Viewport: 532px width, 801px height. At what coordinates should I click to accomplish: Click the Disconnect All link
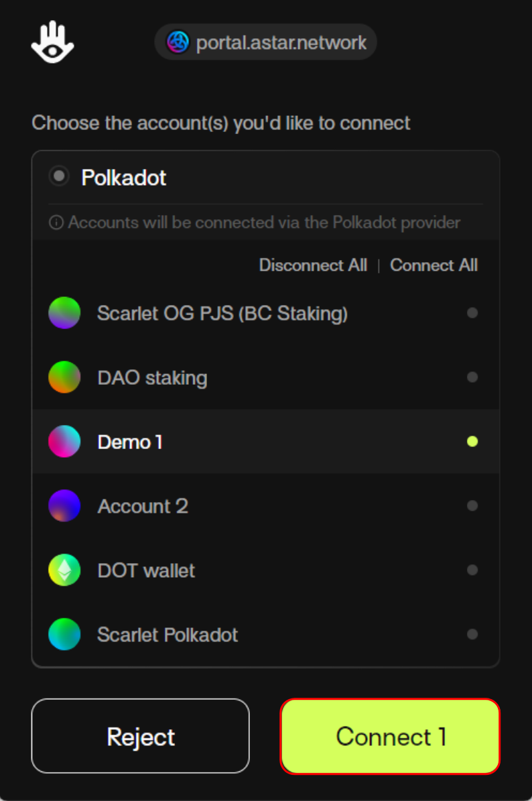tap(313, 265)
